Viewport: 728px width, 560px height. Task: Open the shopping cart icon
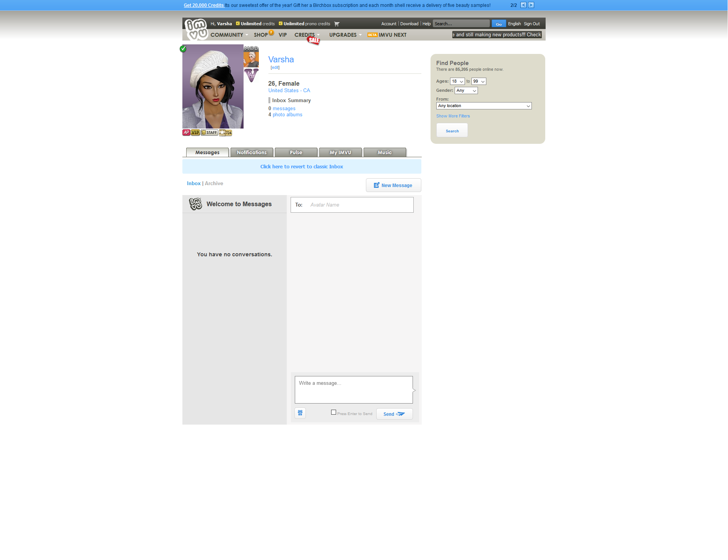click(337, 24)
